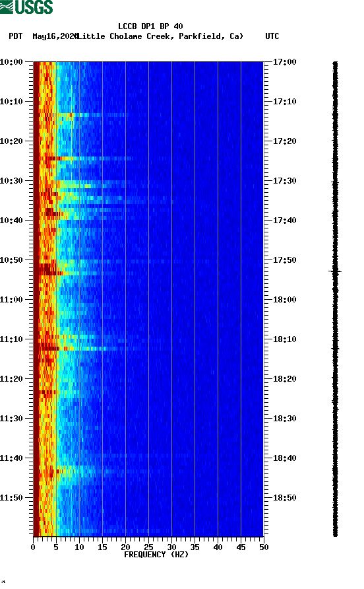Click the 30 Hz frequency axis label
Screen dimensions: 364x589
[x=171, y=547]
